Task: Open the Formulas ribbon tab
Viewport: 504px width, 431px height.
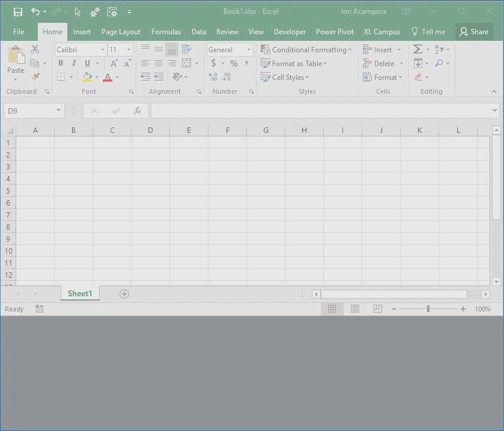Action: pyautogui.click(x=166, y=32)
